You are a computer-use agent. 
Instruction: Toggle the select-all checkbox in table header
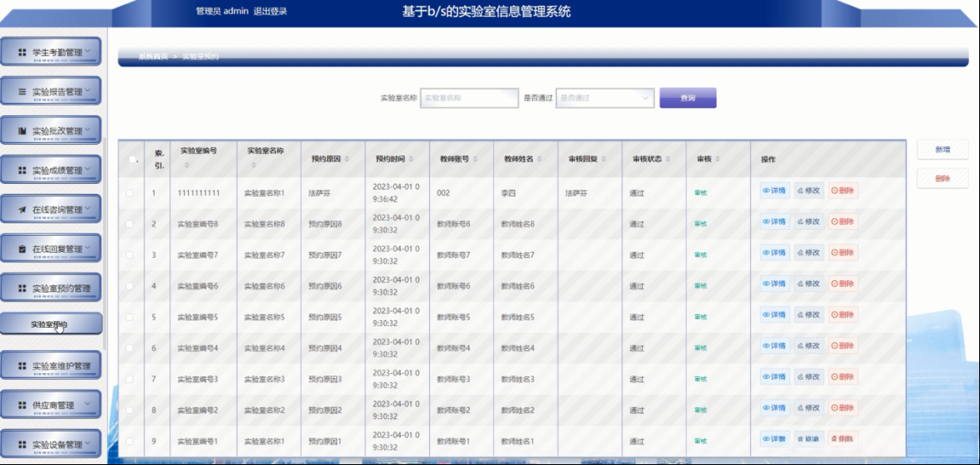pos(132,160)
